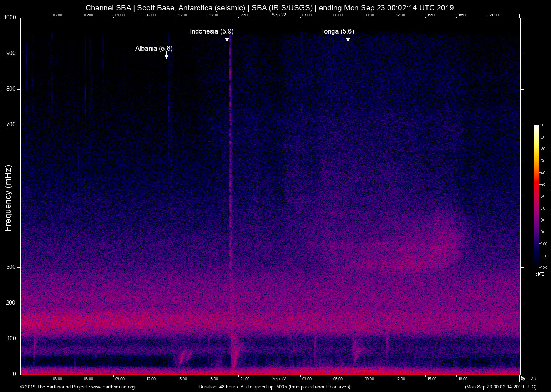The height and width of the screenshot is (392, 551).
Task: Click the bright vertical Indonesia quake streak
Action: [x=230, y=179]
